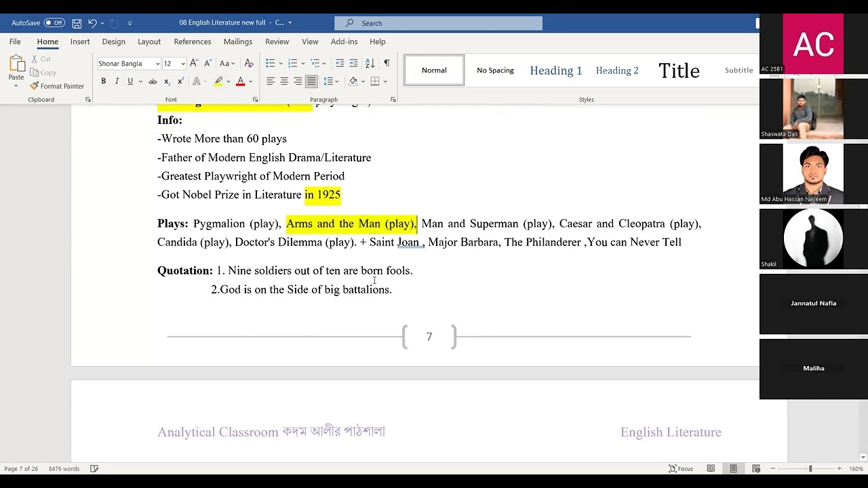Align text to the right
This screenshot has width=868, height=488.
(x=298, y=81)
